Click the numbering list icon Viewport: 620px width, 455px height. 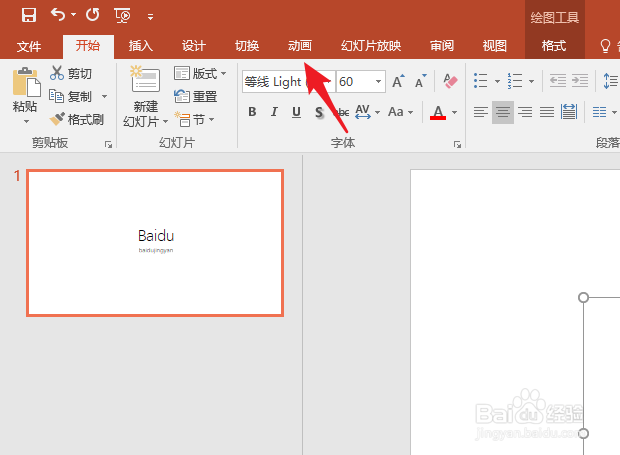click(x=515, y=81)
